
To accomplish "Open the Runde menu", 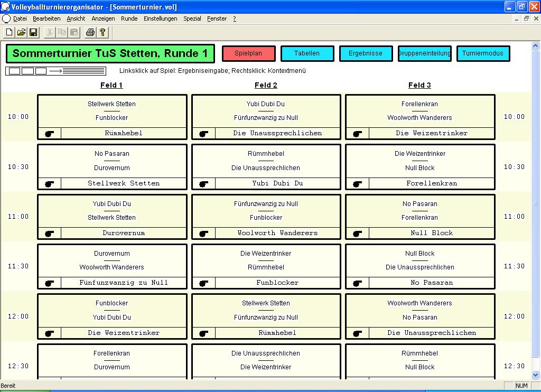I will (129, 18).
